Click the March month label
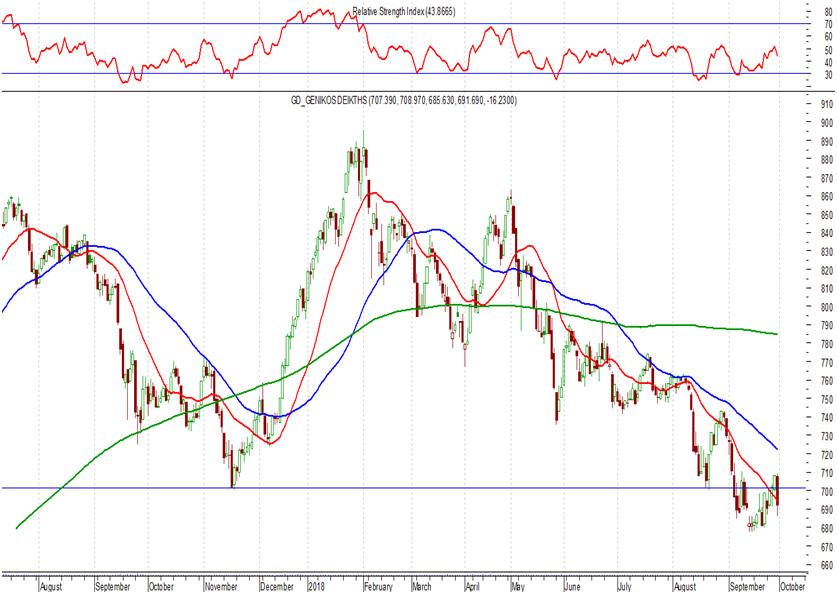The height and width of the screenshot is (594, 837). (422, 586)
